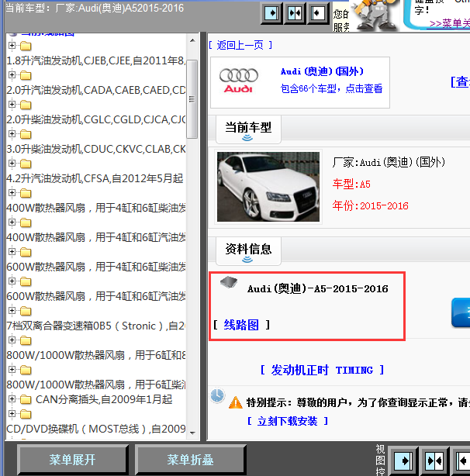Expand the 7档双离合器变速箱0B5 node

coord(12,311)
